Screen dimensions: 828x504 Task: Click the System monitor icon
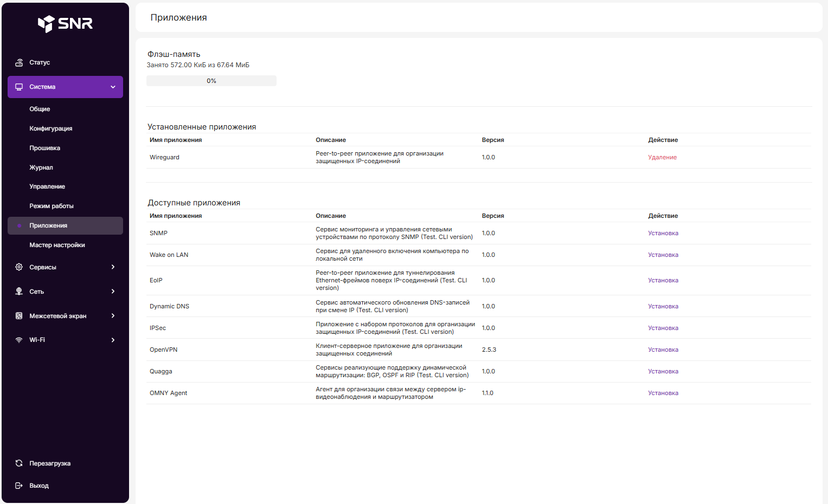click(19, 87)
